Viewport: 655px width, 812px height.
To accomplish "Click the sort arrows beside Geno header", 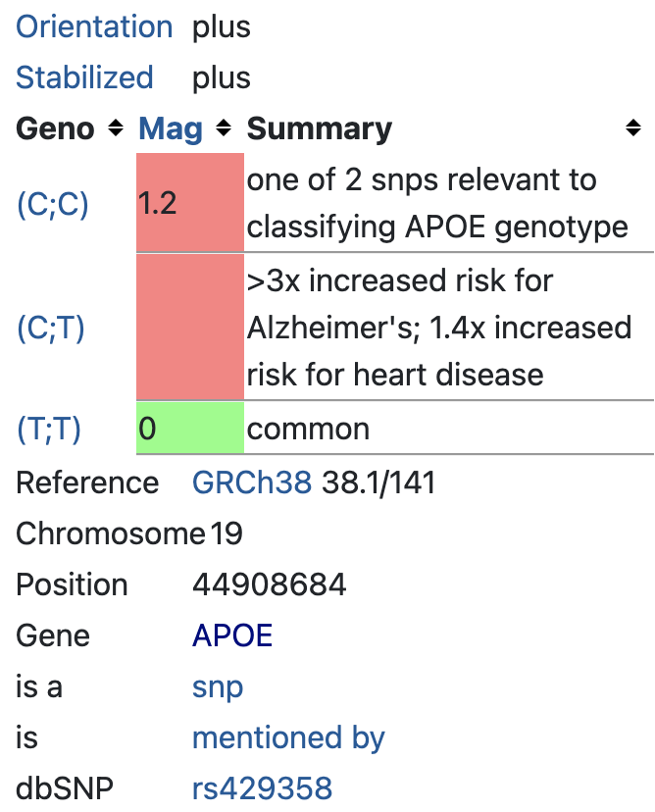I will tap(118, 128).
